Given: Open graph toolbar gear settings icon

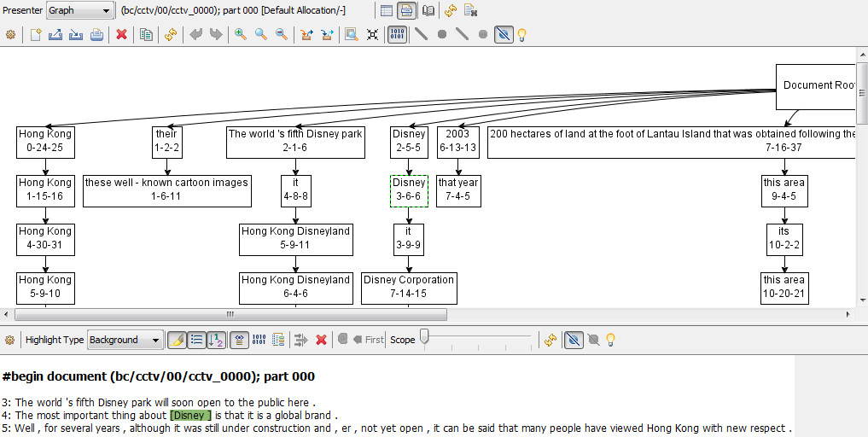Looking at the screenshot, I should [10, 35].
